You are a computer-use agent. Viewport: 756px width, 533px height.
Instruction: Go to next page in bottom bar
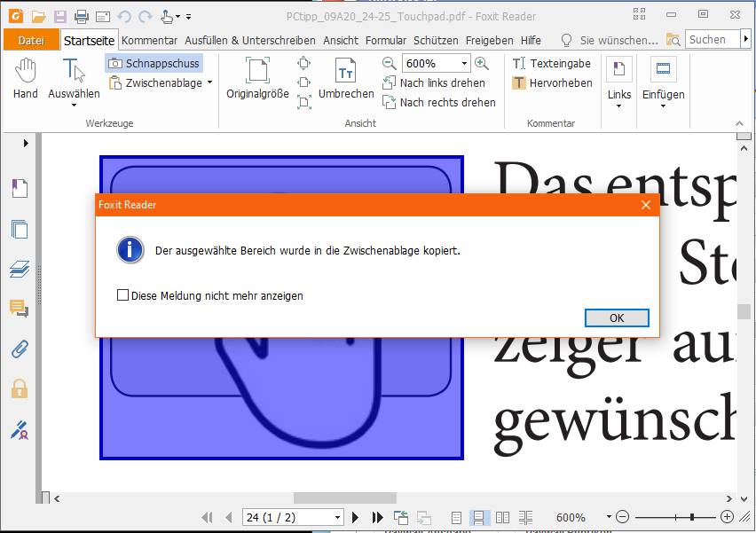(x=355, y=518)
